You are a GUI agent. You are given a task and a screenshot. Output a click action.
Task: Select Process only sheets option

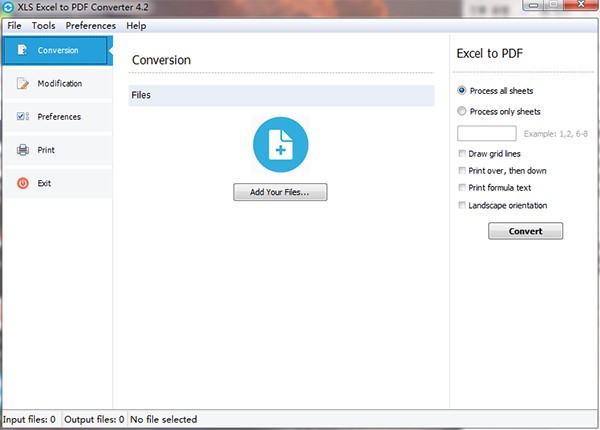(x=462, y=111)
